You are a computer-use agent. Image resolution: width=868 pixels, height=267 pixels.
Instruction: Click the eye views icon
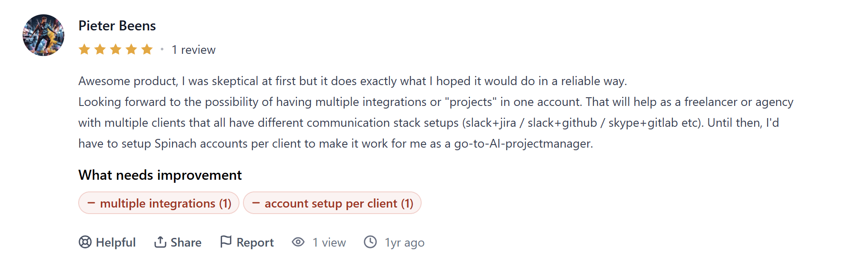(x=298, y=242)
